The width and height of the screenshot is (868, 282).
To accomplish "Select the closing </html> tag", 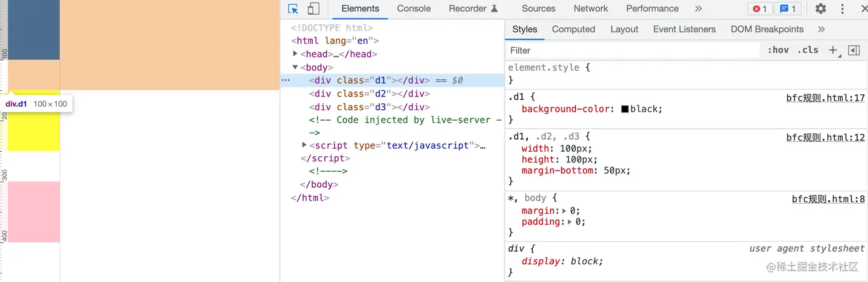I will 310,198.
